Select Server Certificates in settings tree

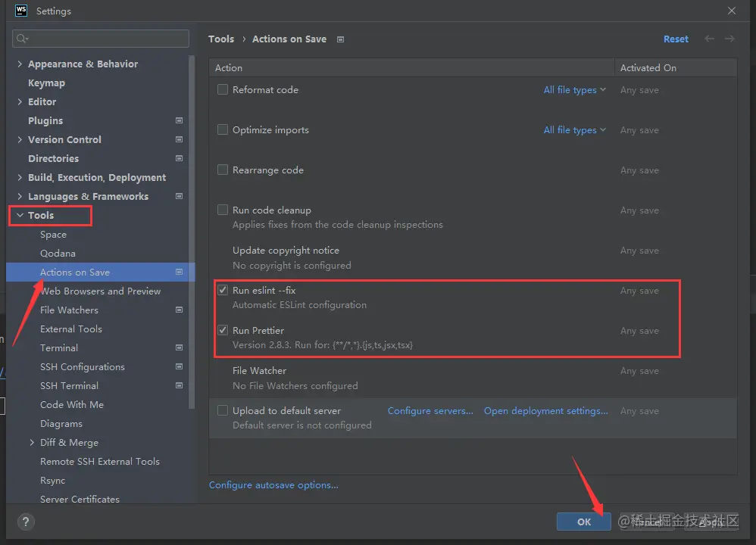(80, 500)
